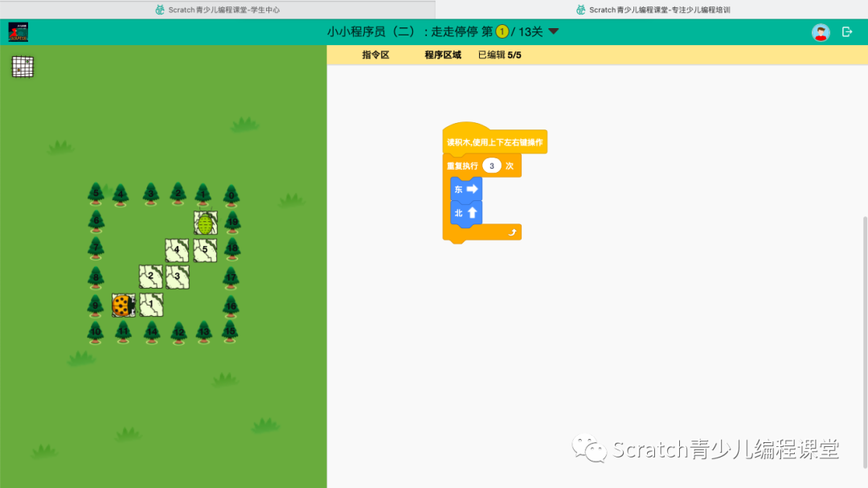Viewport: 868px width, 488px height.
Task: Click the user avatar in the header
Action: point(821,32)
